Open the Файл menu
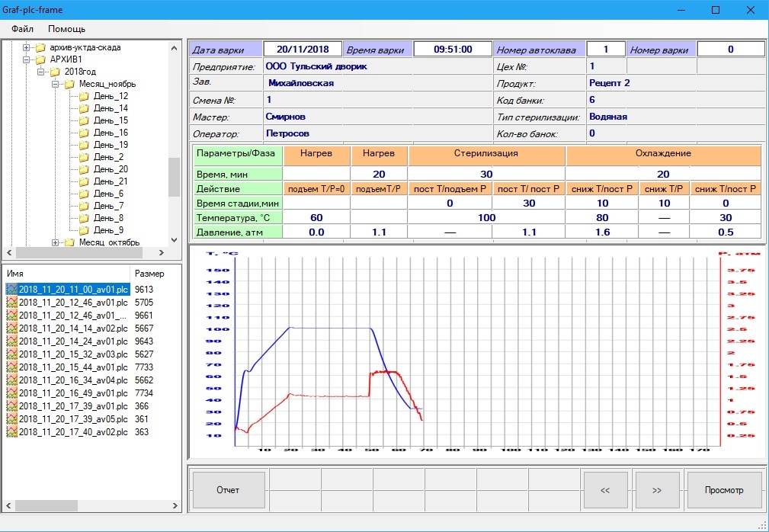Screen dimensions: 769x532 click(x=22, y=29)
